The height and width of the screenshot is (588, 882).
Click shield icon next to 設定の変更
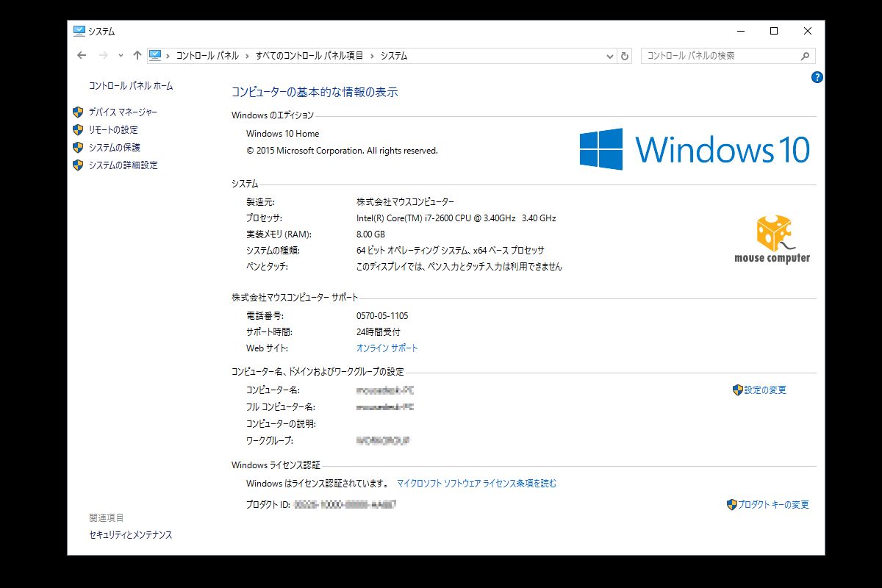tap(737, 390)
